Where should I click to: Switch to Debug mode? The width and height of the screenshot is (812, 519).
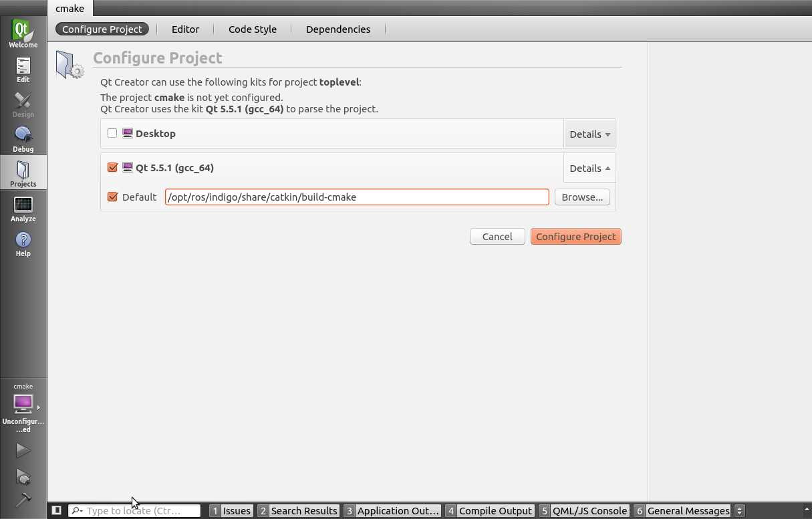[x=23, y=139]
